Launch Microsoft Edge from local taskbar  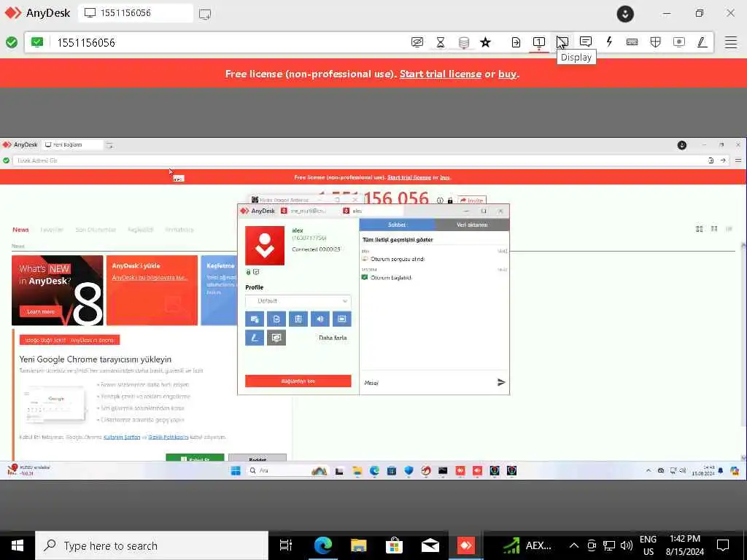pyautogui.click(x=322, y=545)
